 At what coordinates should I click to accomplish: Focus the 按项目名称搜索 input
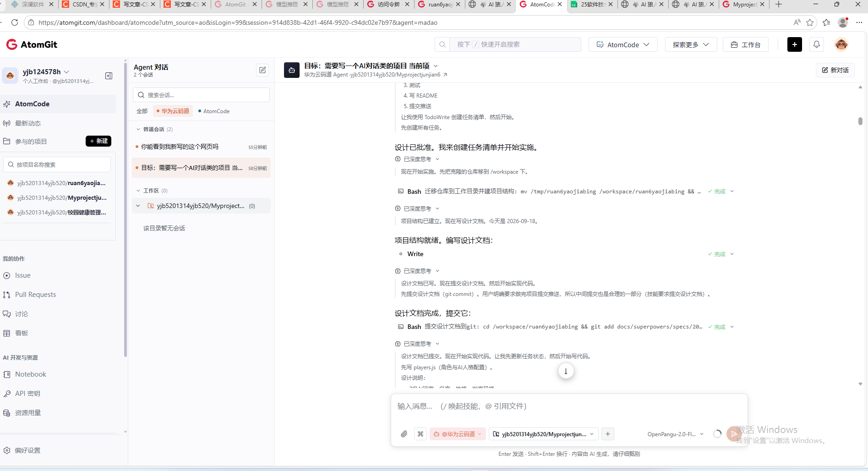click(57, 164)
